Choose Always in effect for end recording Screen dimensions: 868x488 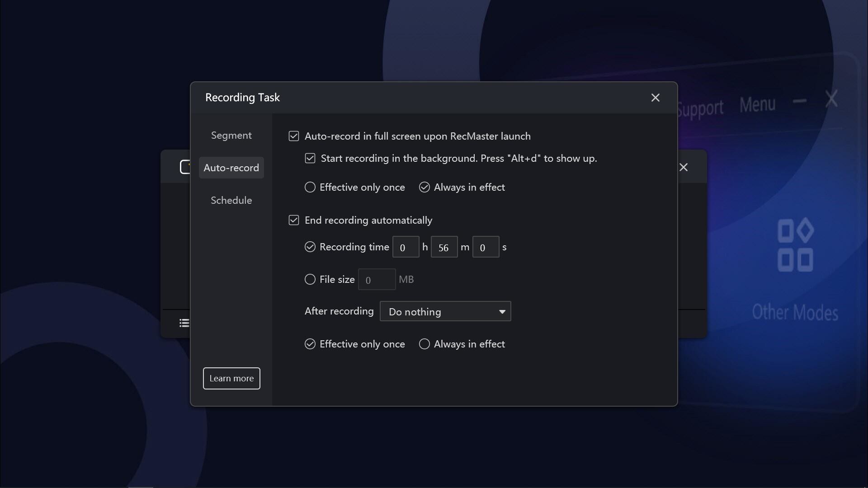[x=424, y=344]
